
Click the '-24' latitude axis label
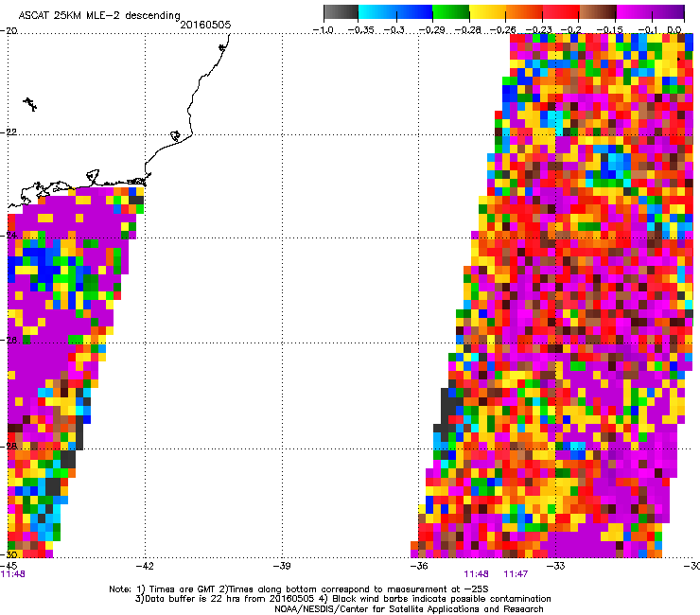click(9, 236)
